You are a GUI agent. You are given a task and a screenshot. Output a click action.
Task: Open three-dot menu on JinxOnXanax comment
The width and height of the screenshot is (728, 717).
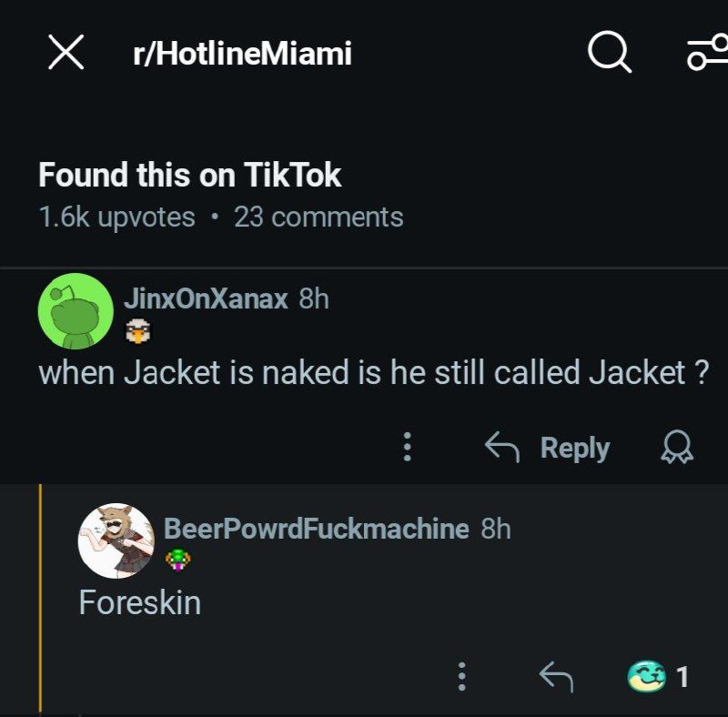(x=407, y=447)
